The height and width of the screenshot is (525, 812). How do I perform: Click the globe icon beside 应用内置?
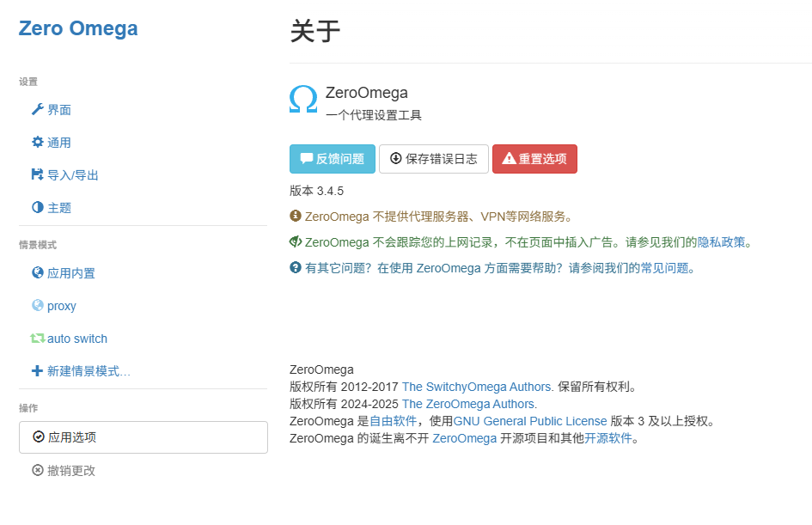[37, 273]
